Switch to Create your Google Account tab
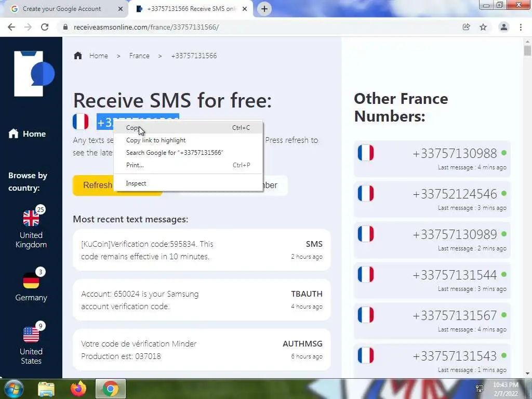Image resolution: width=532 pixels, height=399 pixels. tap(62, 9)
